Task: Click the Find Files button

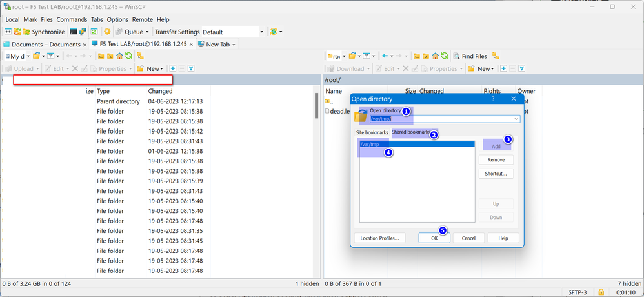Action: click(470, 56)
